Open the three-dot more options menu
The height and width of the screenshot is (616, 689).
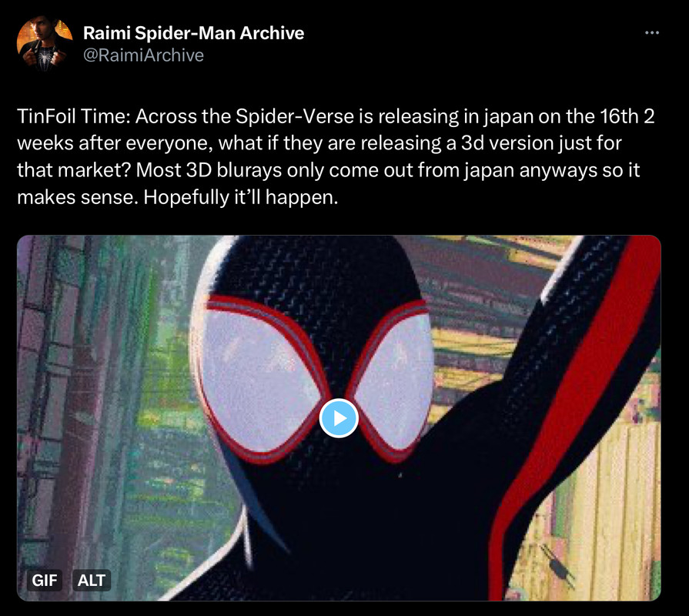[651, 32]
